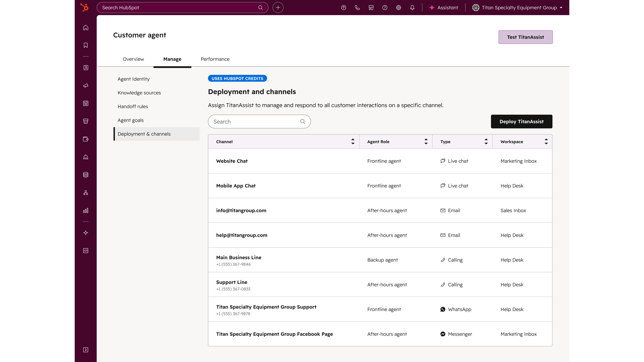Open the Automation workflows sidebar icon
The image size is (644, 362).
(86, 193)
